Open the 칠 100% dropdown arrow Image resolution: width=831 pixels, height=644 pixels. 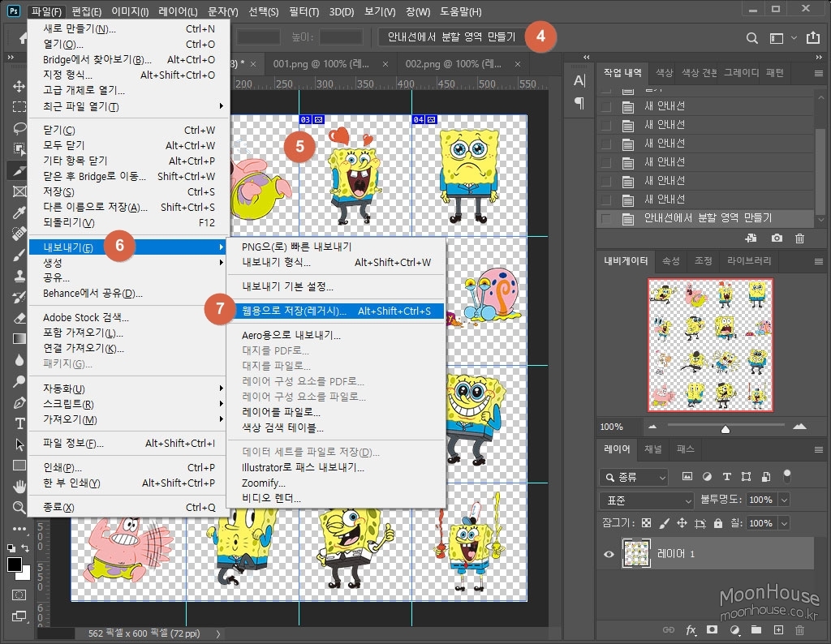pyautogui.click(x=785, y=523)
